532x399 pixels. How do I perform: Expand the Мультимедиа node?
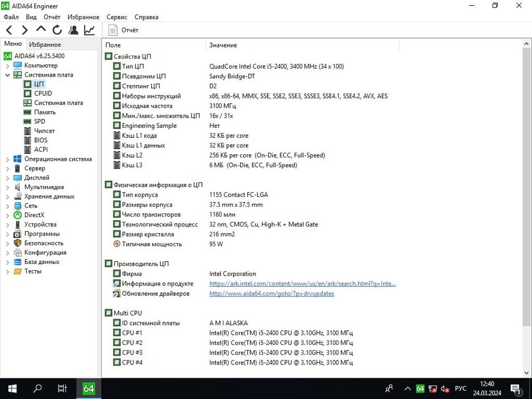click(7, 187)
